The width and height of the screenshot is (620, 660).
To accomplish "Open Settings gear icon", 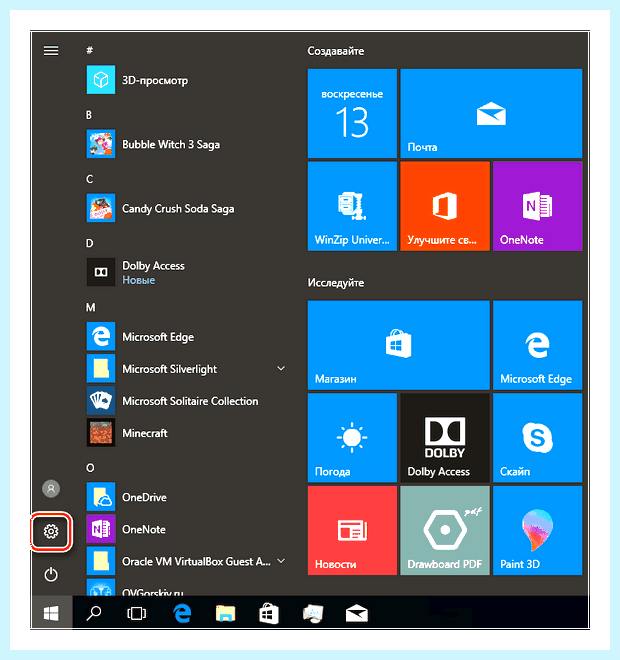I will [x=51, y=531].
